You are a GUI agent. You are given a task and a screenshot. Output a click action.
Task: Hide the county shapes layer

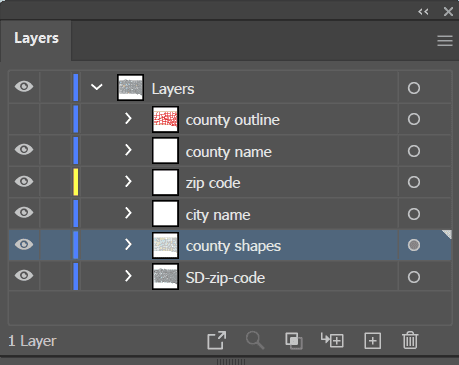24,245
